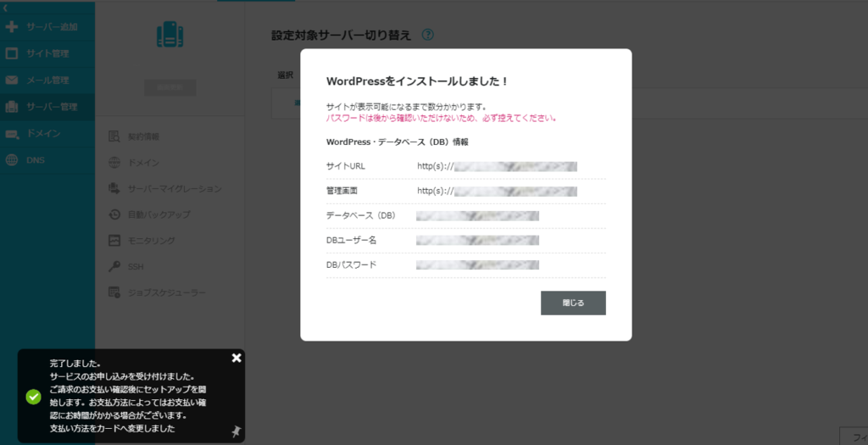
Task: Click the envelope icon beside メール管理
Action: (12, 80)
